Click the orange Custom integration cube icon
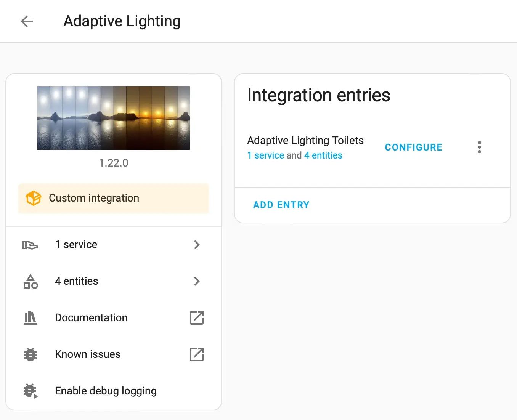517x420 pixels. click(x=33, y=198)
